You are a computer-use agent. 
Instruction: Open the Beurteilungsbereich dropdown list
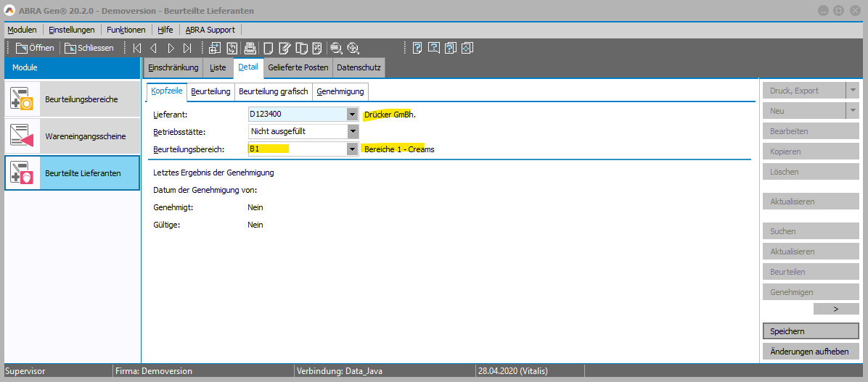pos(353,149)
